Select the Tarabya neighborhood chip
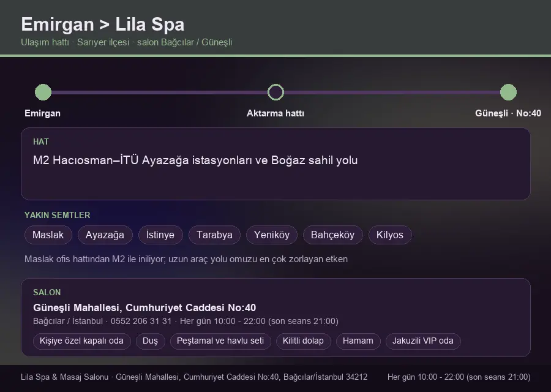The image size is (551, 392). (214, 235)
